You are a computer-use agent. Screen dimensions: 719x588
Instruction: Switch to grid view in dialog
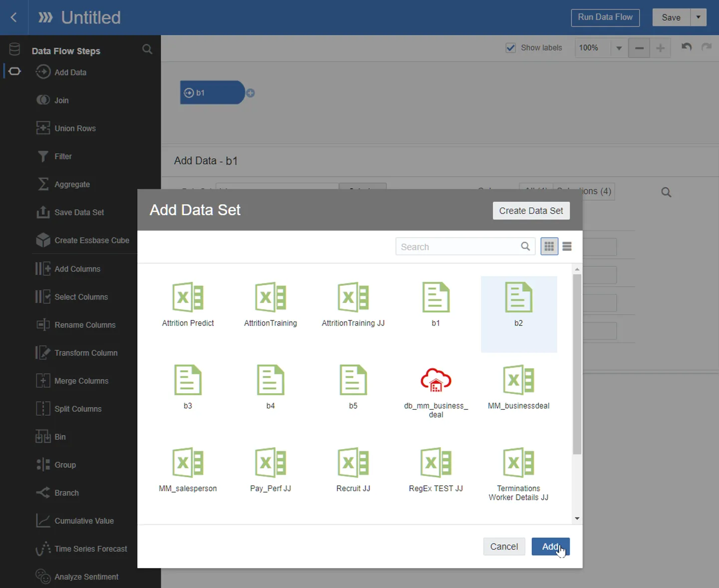point(549,246)
